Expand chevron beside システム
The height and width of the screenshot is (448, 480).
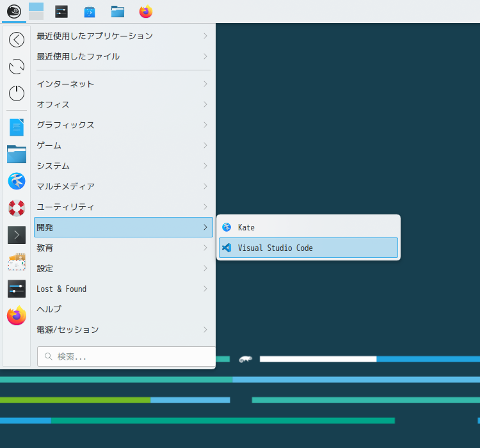(x=205, y=166)
